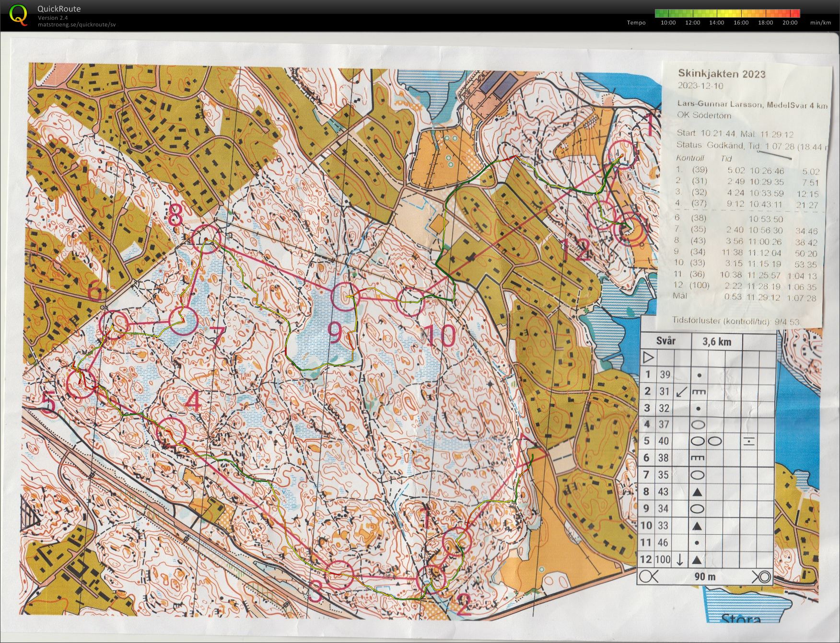840x643 pixels.
Task: Select the 10:00 tempo scale label
Action: pos(668,23)
